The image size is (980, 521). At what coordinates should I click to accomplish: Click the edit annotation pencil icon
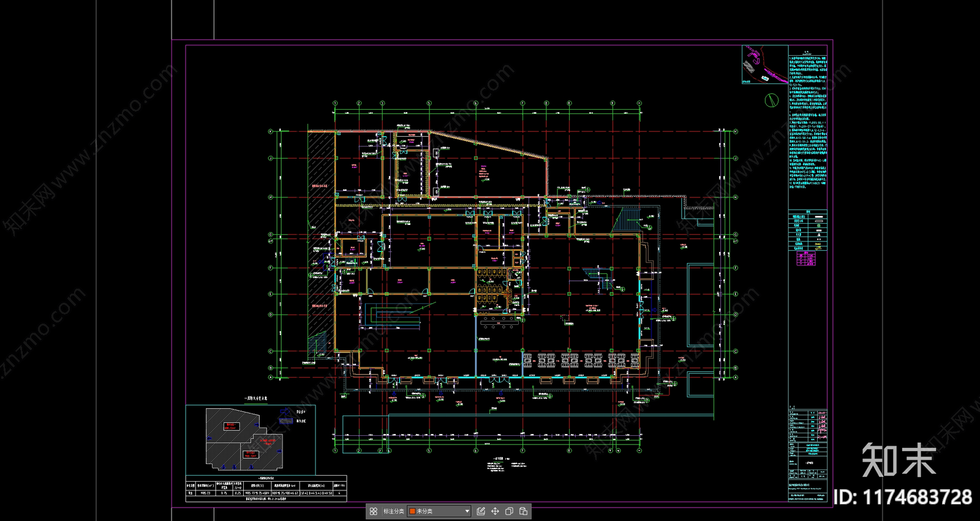pos(481,511)
